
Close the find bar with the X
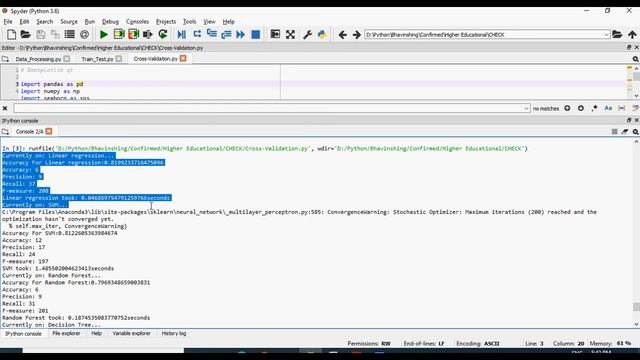click(x=5, y=108)
